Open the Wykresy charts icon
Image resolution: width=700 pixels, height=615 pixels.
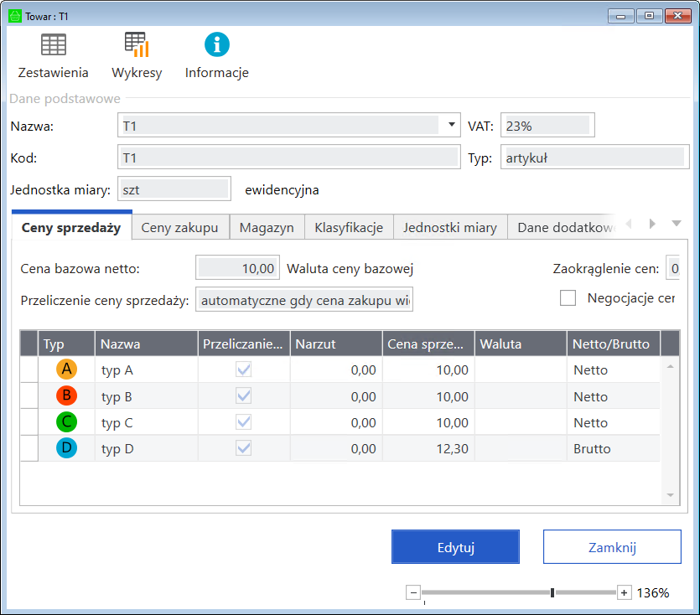[137, 45]
